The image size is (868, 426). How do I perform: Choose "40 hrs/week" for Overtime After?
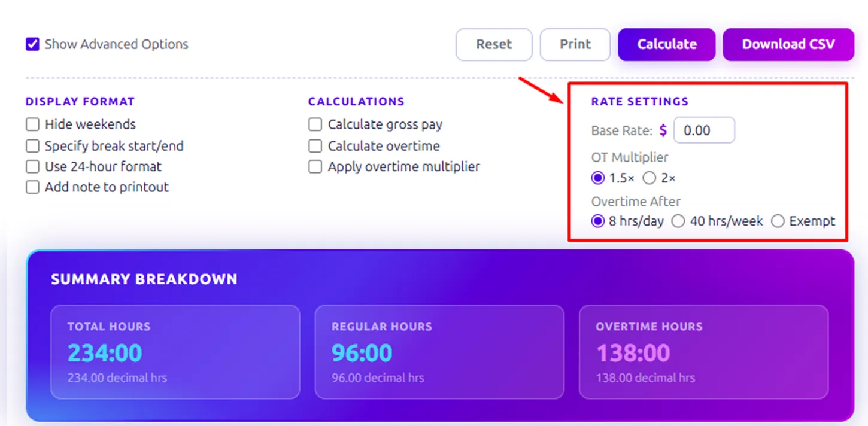coord(678,221)
